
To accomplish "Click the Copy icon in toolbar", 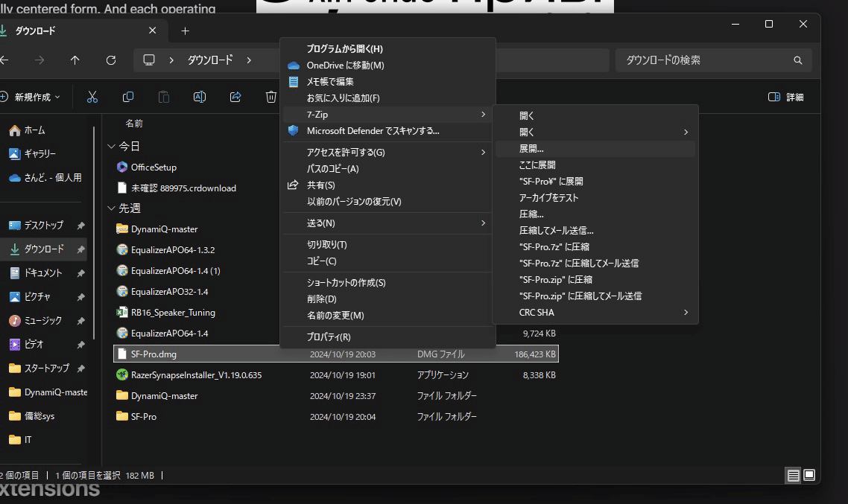I will [128, 98].
